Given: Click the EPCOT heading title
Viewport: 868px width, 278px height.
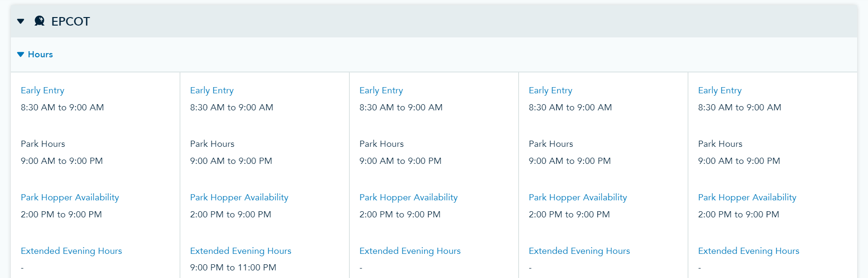Looking at the screenshot, I should point(70,21).
